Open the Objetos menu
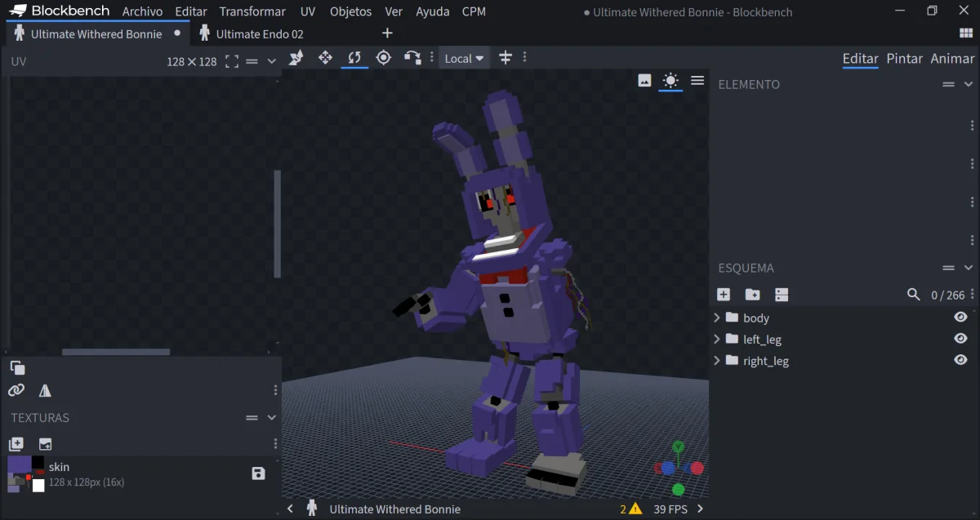The height and width of the screenshot is (520, 980). (x=350, y=11)
